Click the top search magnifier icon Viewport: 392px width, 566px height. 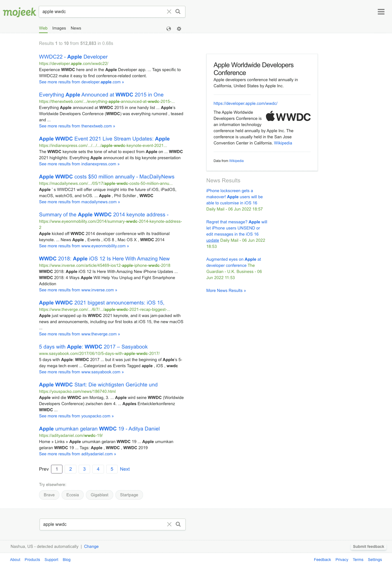178,11
